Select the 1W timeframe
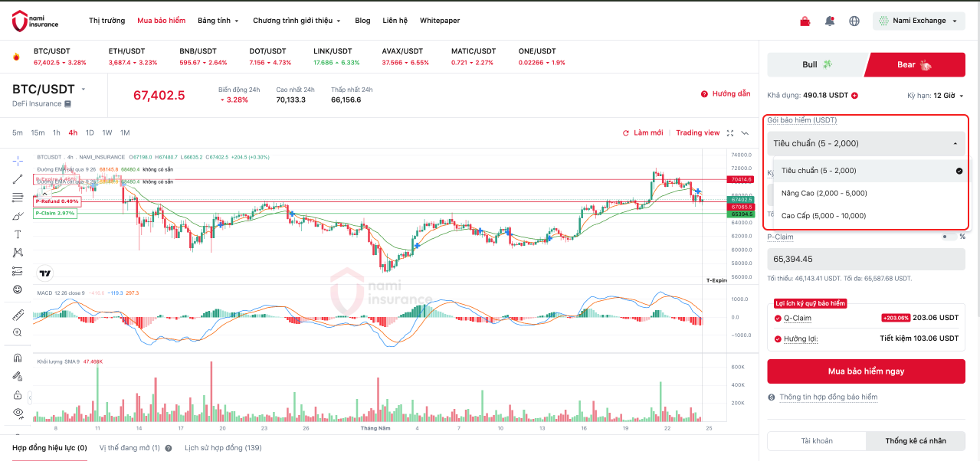Viewport: 980px width, 461px height. (x=107, y=132)
